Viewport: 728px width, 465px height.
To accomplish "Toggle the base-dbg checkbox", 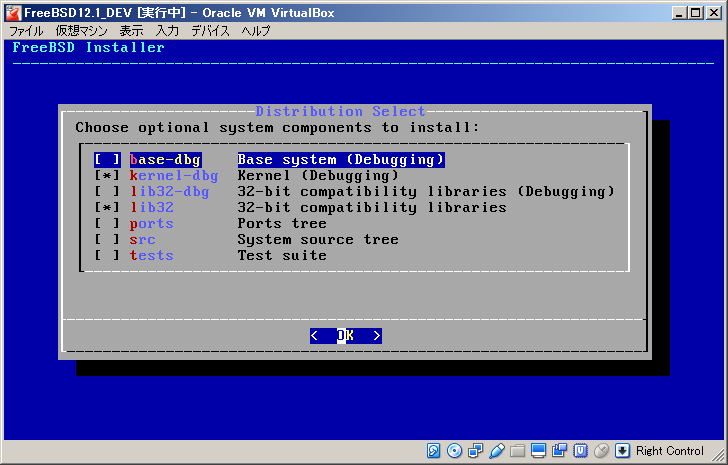I will pyautogui.click(x=107, y=160).
